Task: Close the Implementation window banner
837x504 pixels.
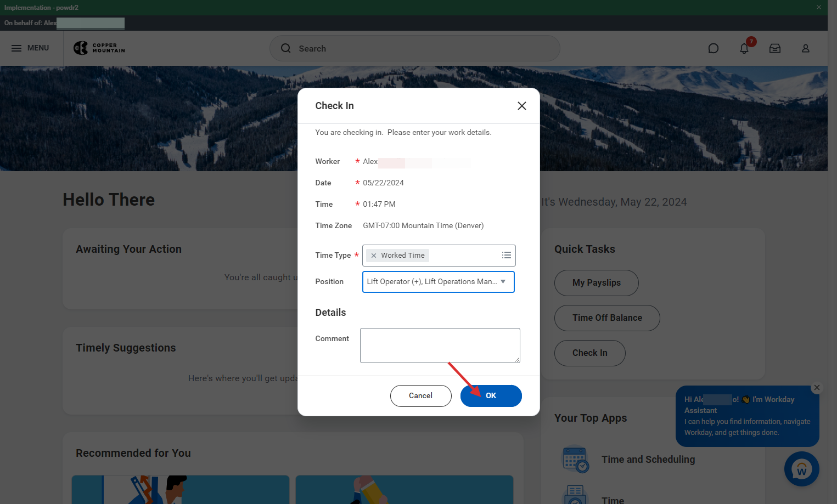Action: (818, 7)
